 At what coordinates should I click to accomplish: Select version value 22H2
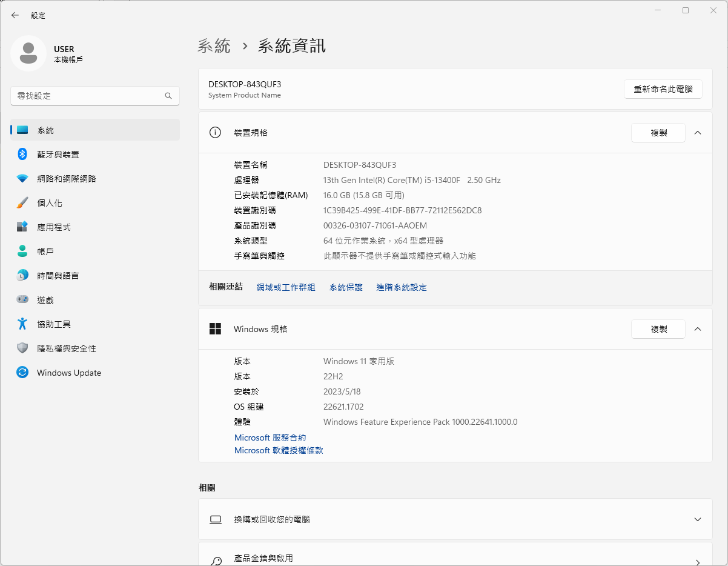click(x=333, y=376)
